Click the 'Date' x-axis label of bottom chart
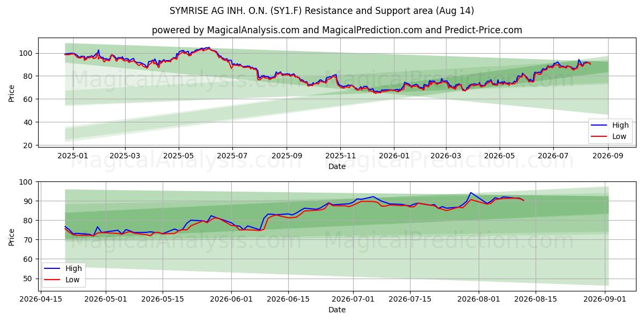This screenshot has width=644, height=322. pyautogui.click(x=337, y=310)
